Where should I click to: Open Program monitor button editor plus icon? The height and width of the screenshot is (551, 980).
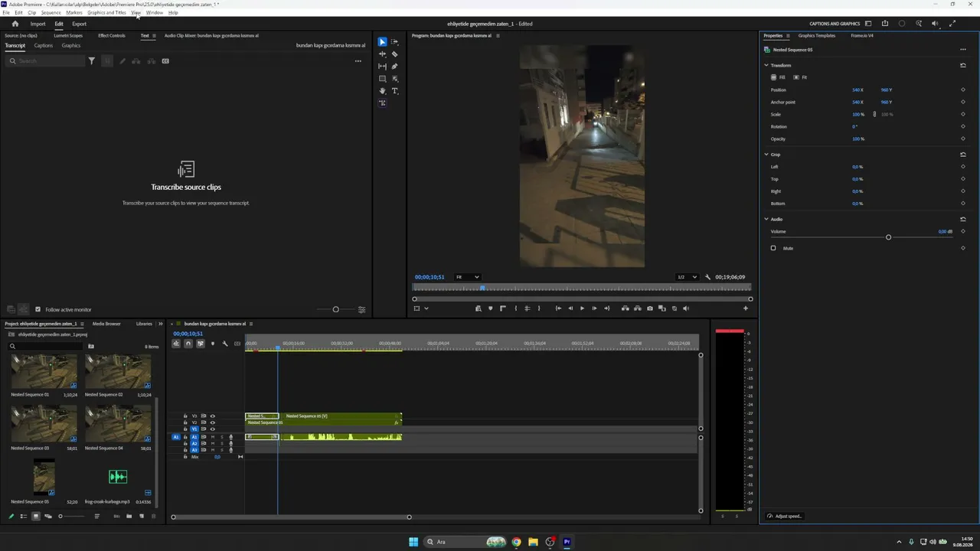pyautogui.click(x=746, y=308)
